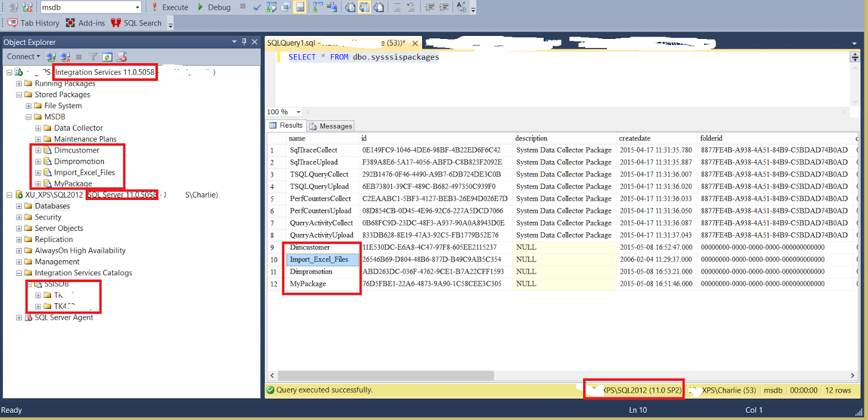Open SQL Search from the toolbar
The image size is (868, 420).
coord(137,22)
